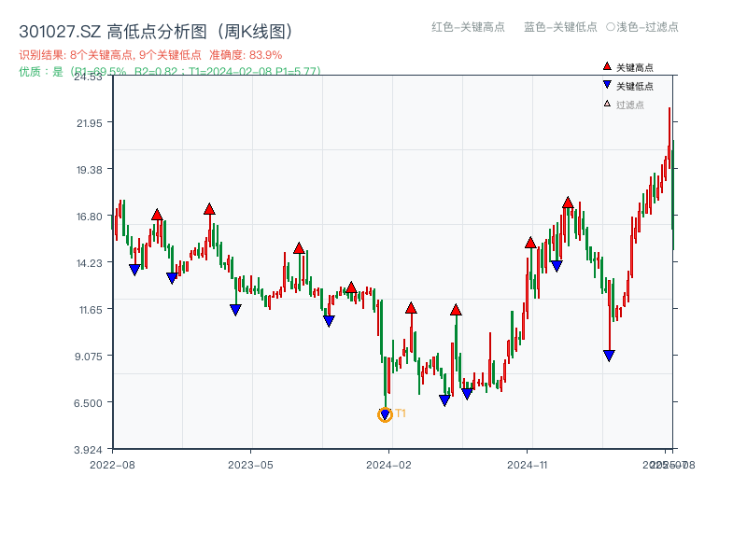Click red key-high triangle just above 2024-11 rally start

530,243
